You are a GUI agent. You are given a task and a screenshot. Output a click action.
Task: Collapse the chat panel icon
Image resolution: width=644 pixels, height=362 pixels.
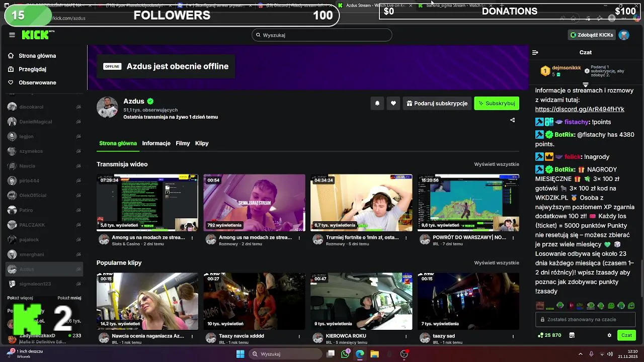tap(535, 52)
